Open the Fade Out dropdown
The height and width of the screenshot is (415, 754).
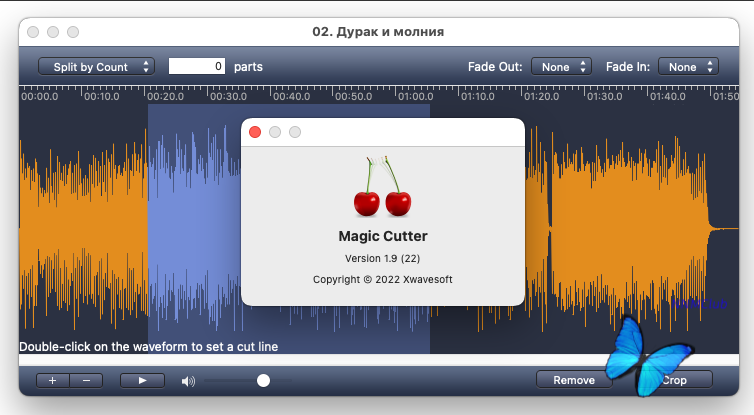[561, 66]
